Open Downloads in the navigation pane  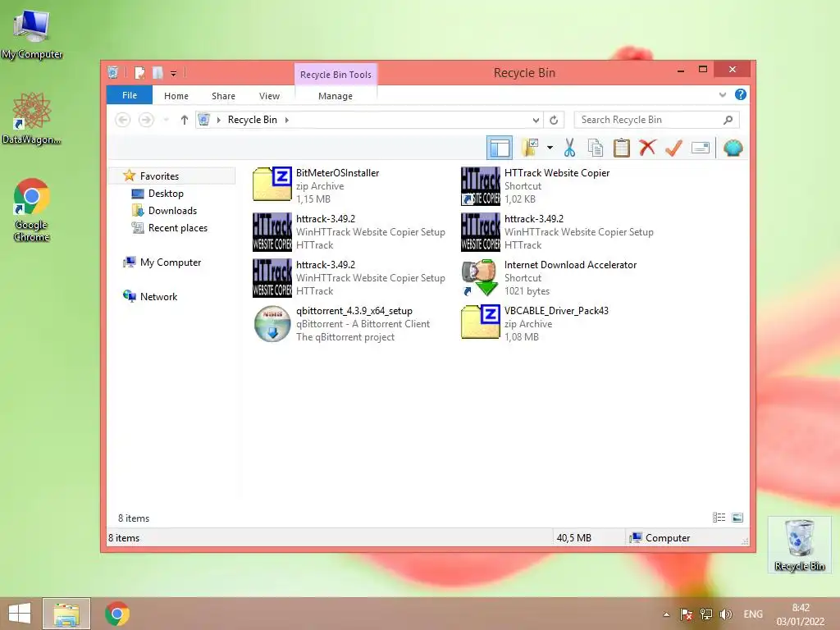tap(172, 211)
